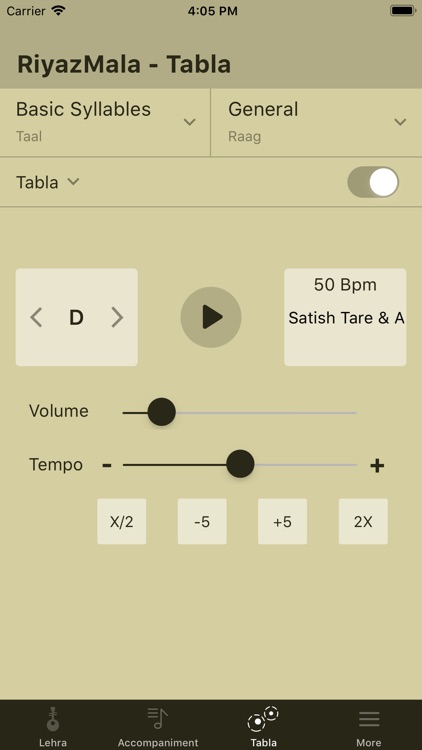The width and height of the screenshot is (422, 750).
Task: Shift pitch down with the left arrow beside D
Action: point(36,318)
